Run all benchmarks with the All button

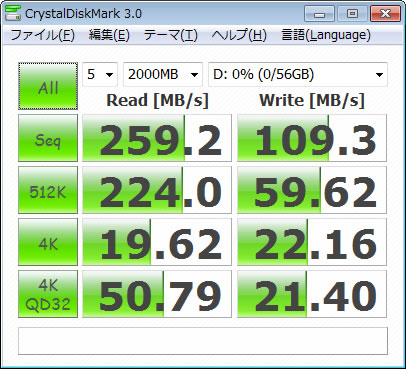point(48,86)
